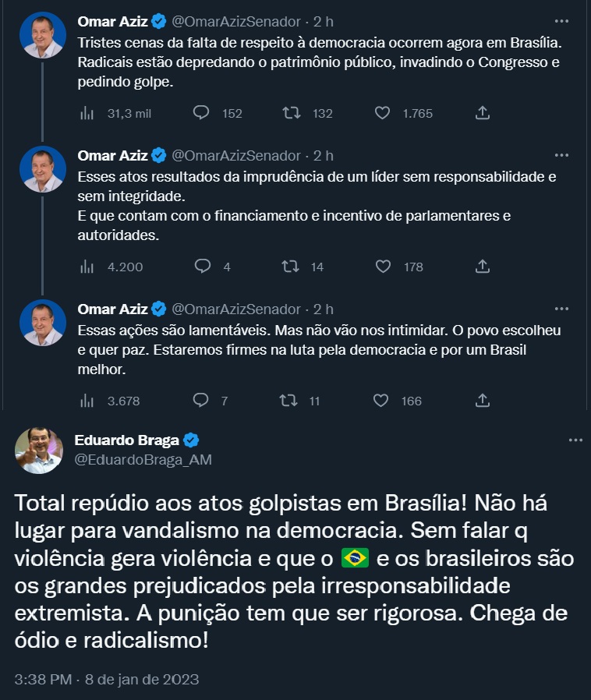Reply to the tweet with 4 comments
Image resolution: width=591 pixels, height=700 pixels.
click(x=203, y=267)
